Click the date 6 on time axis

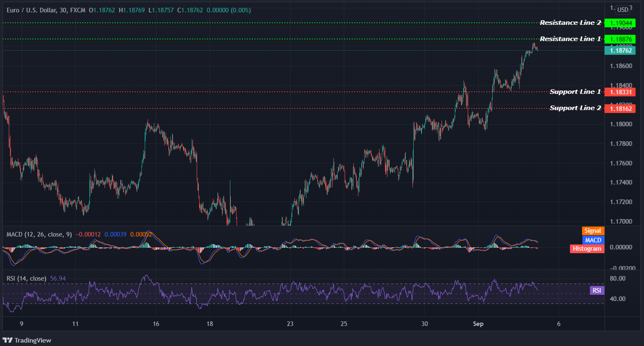[559, 324]
